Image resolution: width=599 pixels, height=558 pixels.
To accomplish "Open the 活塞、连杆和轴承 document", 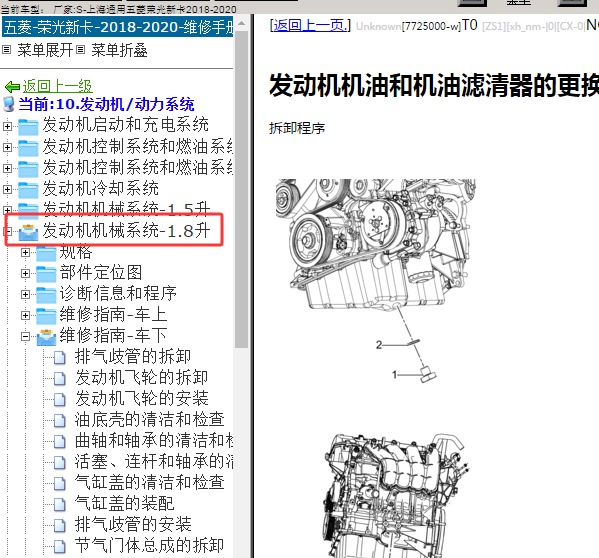I will pos(154,461).
